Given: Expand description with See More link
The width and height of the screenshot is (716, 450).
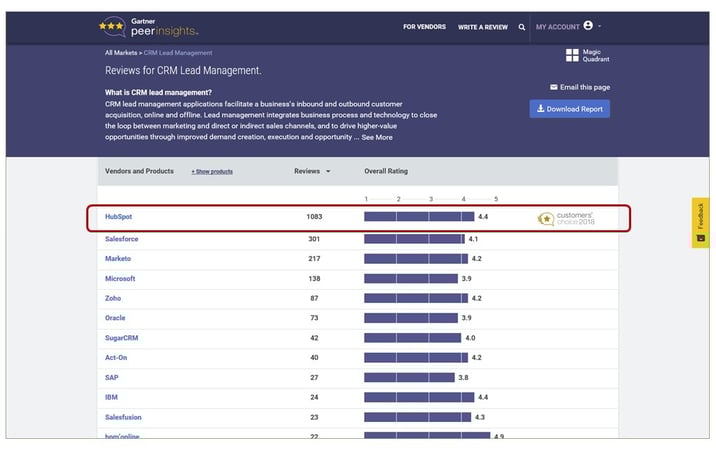Looking at the screenshot, I should [377, 137].
